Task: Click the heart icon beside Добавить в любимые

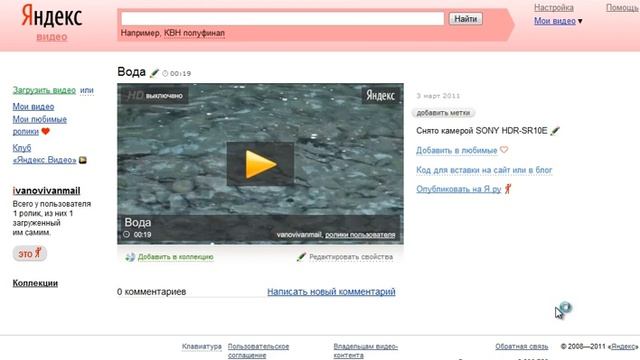Action: point(504,150)
